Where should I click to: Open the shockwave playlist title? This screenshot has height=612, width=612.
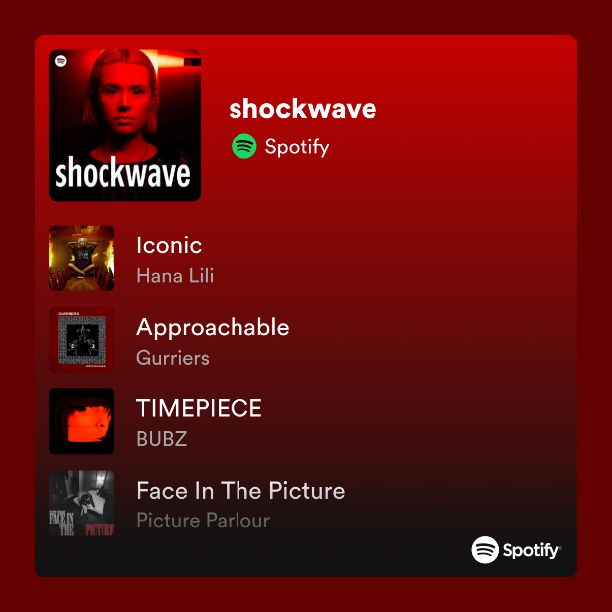tap(302, 109)
